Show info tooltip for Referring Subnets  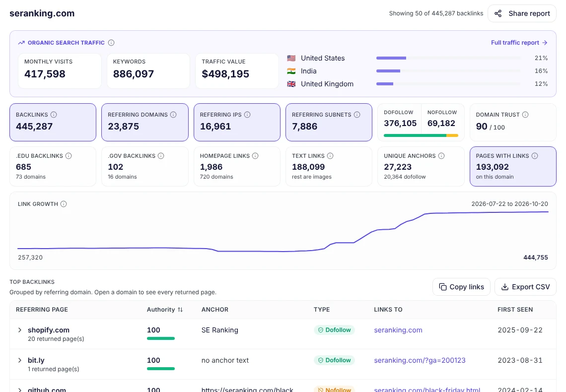(x=357, y=115)
